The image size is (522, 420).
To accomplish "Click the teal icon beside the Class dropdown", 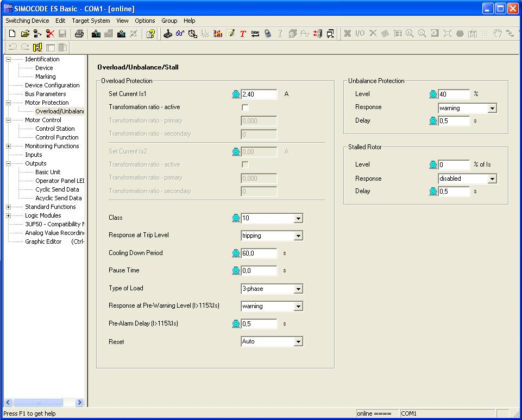I will tap(236, 218).
